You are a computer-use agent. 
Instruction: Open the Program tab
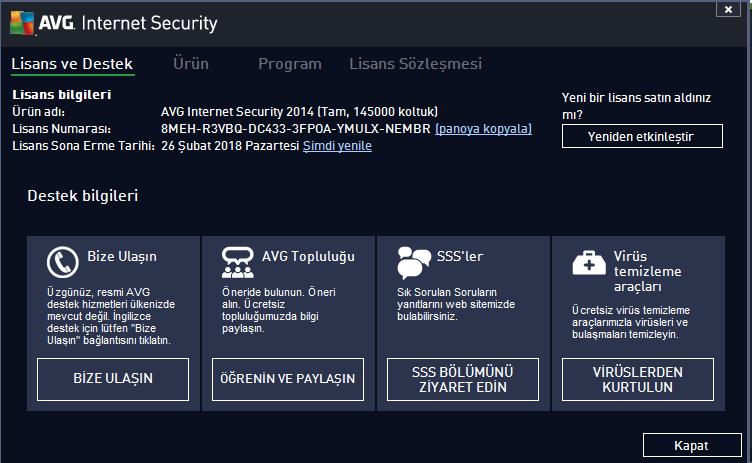pos(290,64)
